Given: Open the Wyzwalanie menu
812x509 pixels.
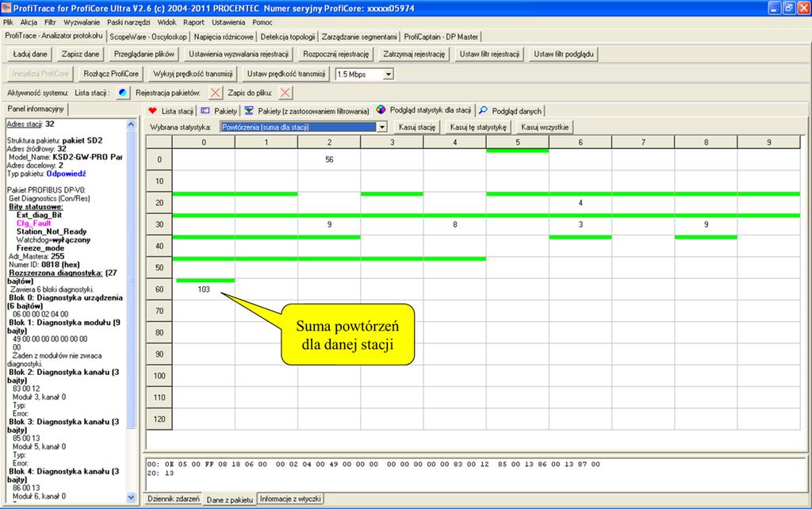Looking at the screenshot, I should 82,22.
